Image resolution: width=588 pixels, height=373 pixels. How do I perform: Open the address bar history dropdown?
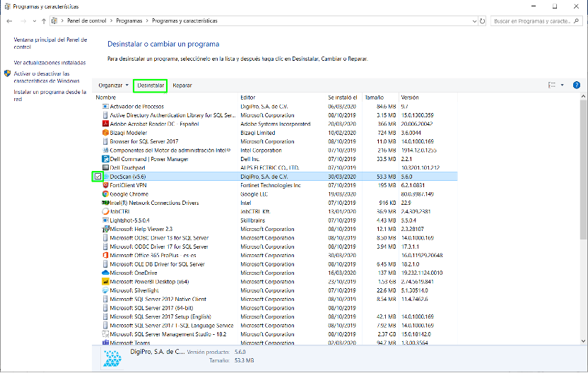[x=470, y=22]
